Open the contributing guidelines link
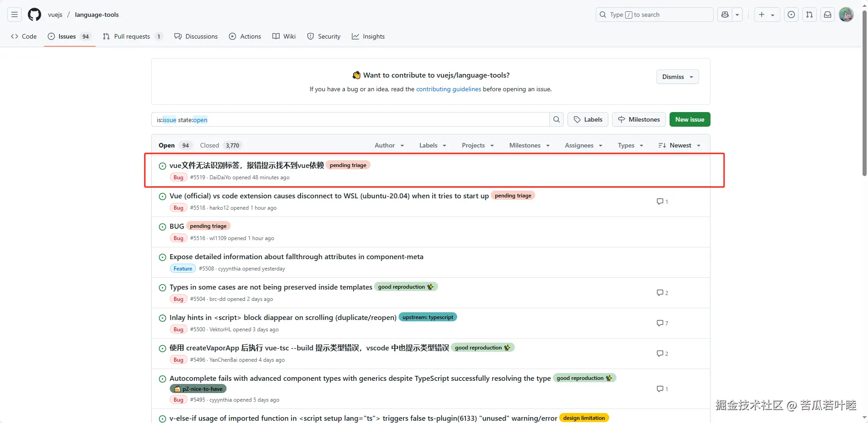The width and height of the screenshot is (868, 423). click(x=449, y=89)
